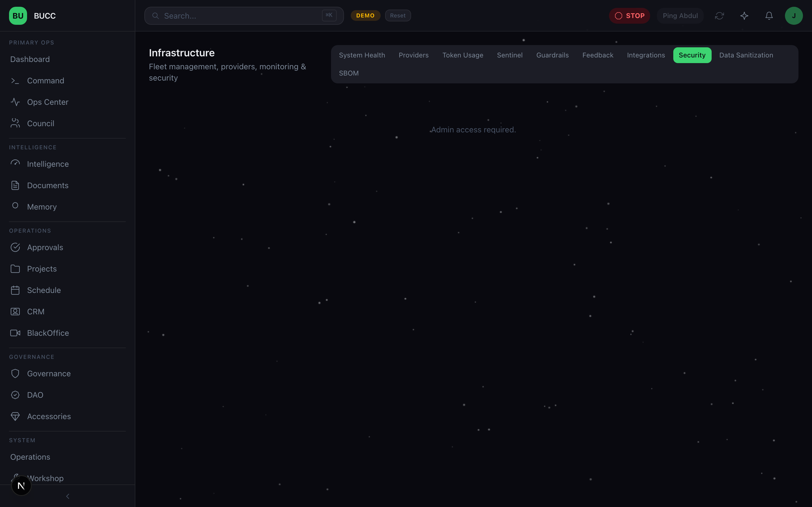Open the sparkle AI assistant icon

point(744,16)
